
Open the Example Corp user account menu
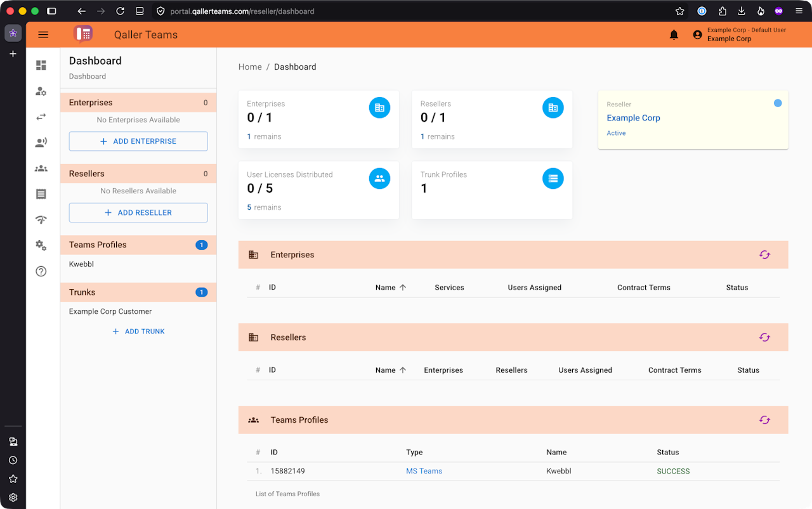click(x=739, y=35)
